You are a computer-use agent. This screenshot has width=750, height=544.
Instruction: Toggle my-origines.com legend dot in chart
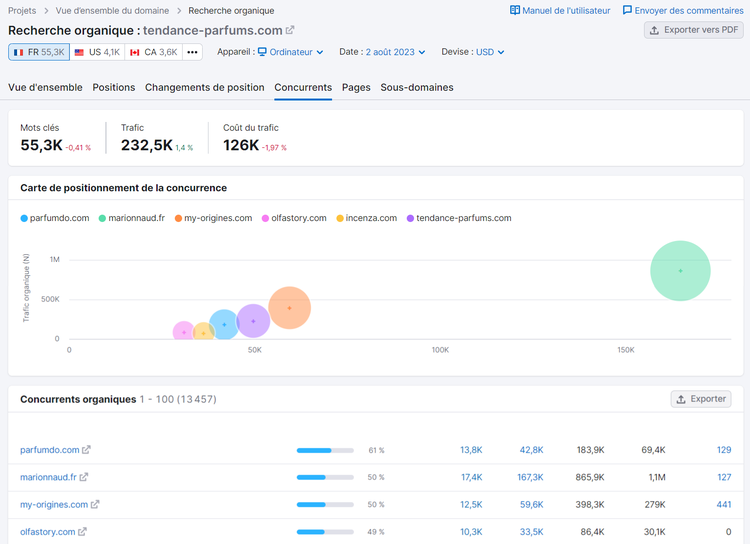coord(178,218)
